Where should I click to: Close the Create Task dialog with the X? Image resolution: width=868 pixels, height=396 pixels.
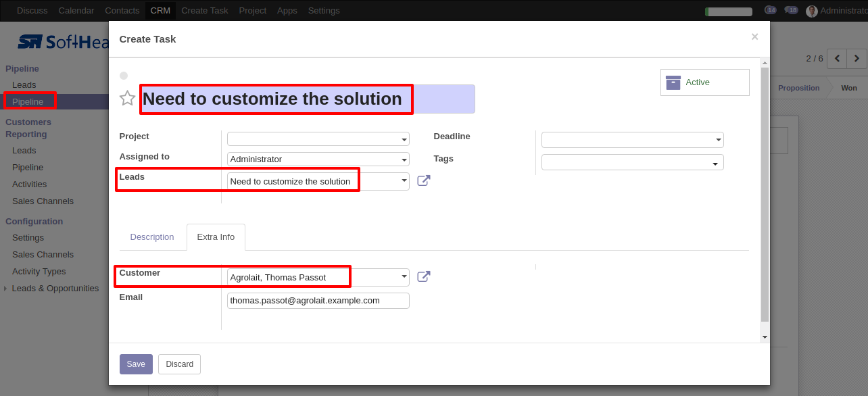pyautogui.click(x=754, y=37)
